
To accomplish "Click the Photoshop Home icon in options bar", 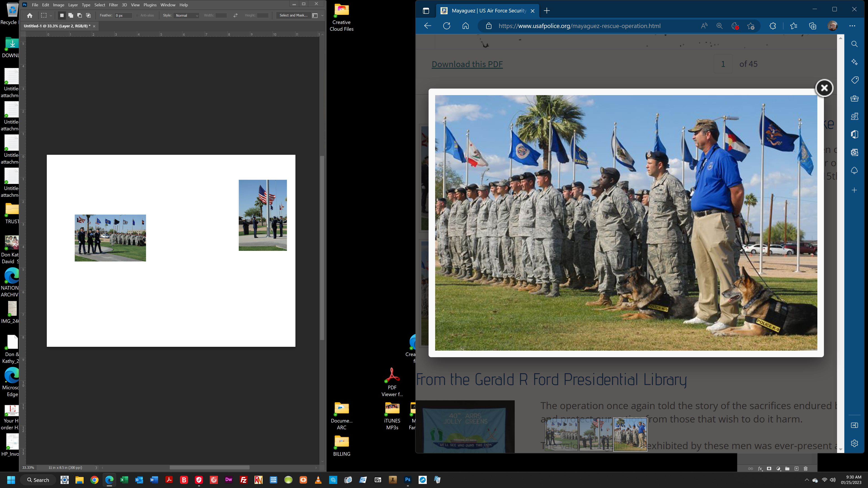I will point(30,16).
